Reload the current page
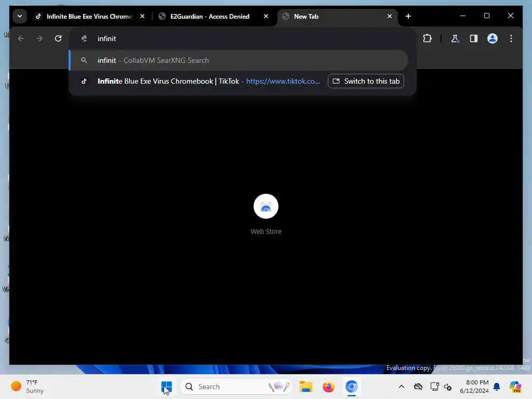Image resolution: width=532 pixels, height=399 pixels. click(x=58, y=38)
